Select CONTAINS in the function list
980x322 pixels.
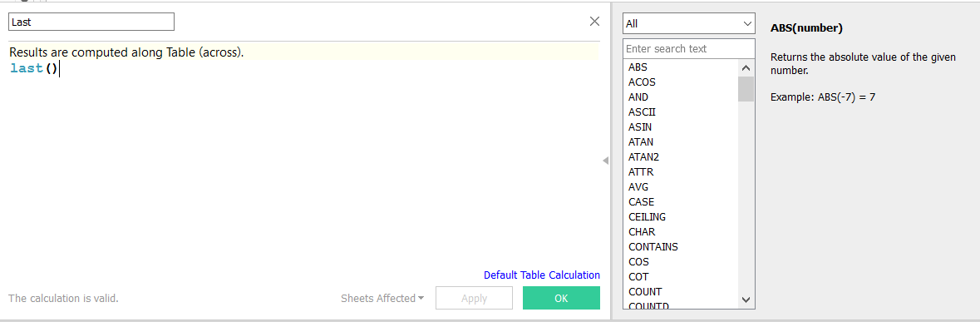(x=653, y=247)
